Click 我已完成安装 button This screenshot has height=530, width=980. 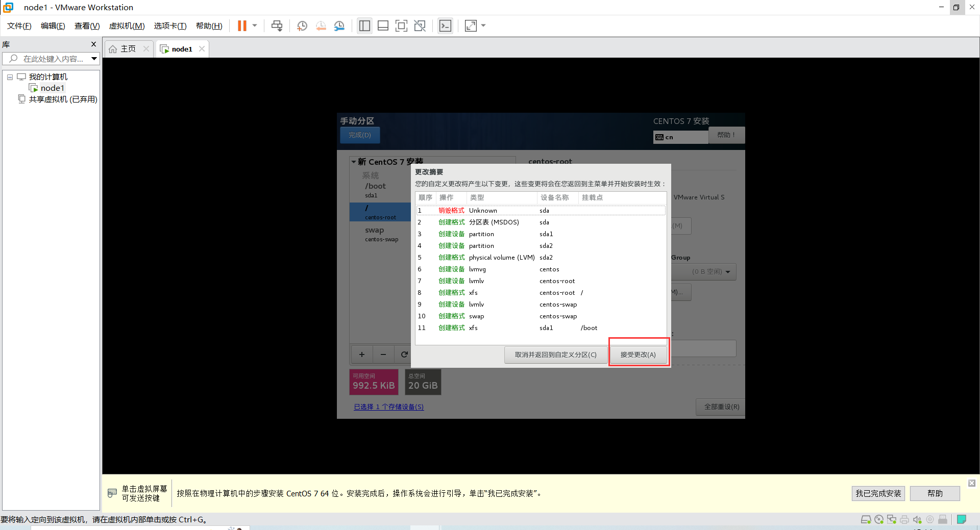[x=878, y=493]
